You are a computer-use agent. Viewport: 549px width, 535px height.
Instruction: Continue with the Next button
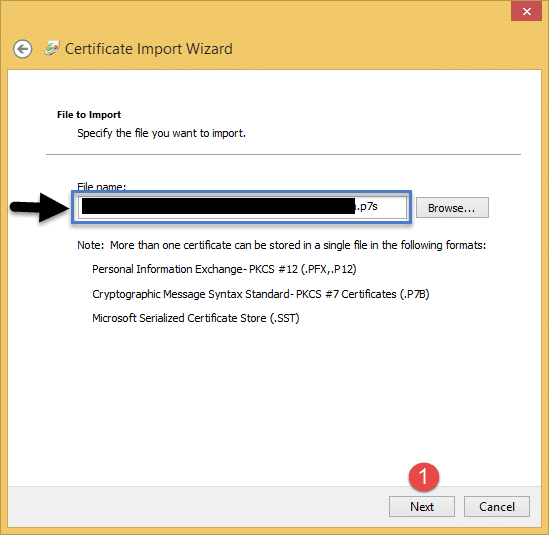point(422,506)
